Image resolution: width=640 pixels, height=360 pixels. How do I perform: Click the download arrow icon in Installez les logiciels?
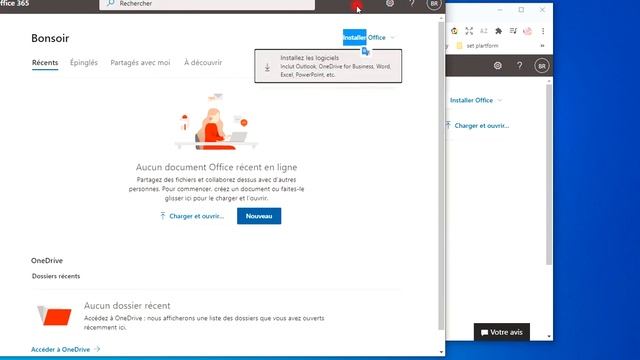point(267,67)
